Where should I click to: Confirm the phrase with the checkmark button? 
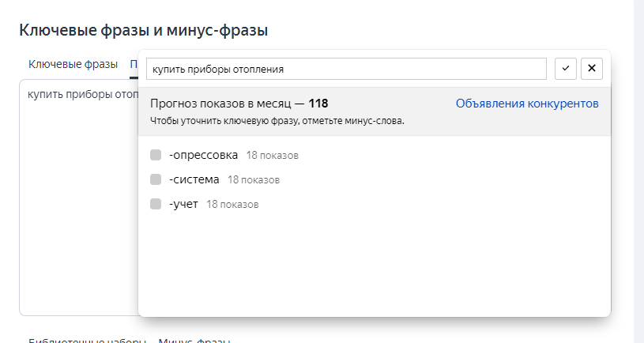[x=565, y=69]
